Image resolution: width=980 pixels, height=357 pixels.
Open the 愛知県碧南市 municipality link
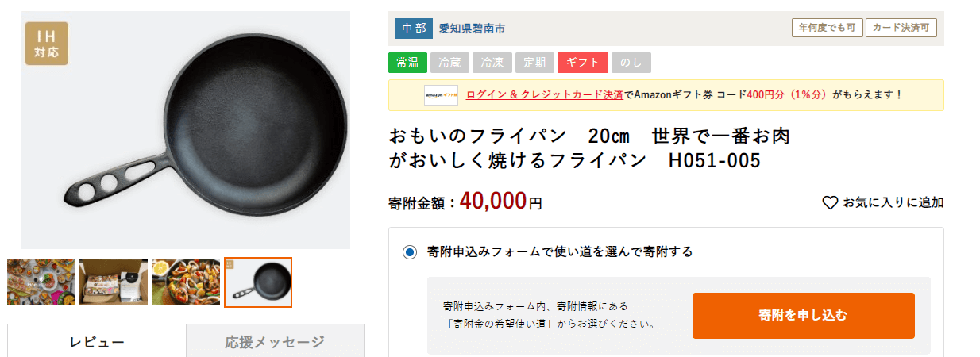point(472,29)
